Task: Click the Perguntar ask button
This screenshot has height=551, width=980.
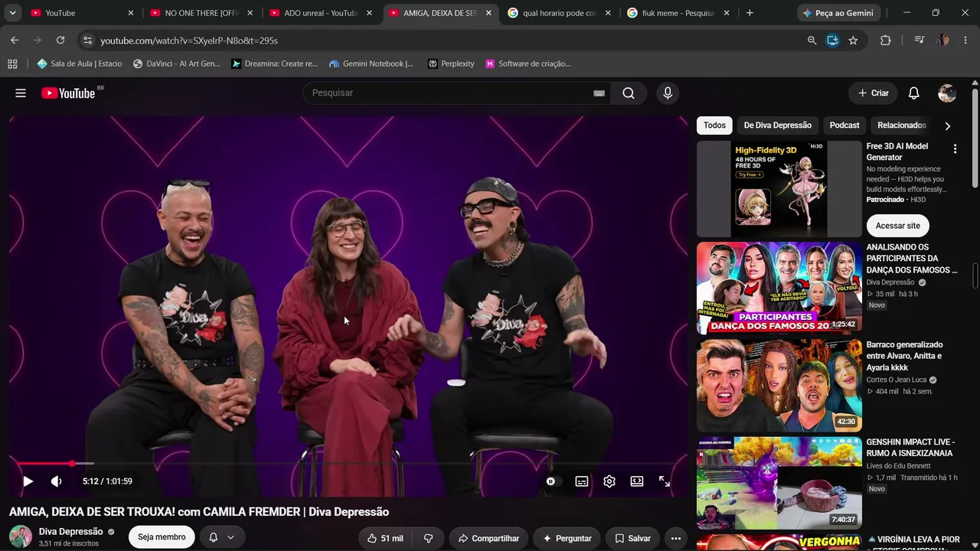Action: pos(567,539)
